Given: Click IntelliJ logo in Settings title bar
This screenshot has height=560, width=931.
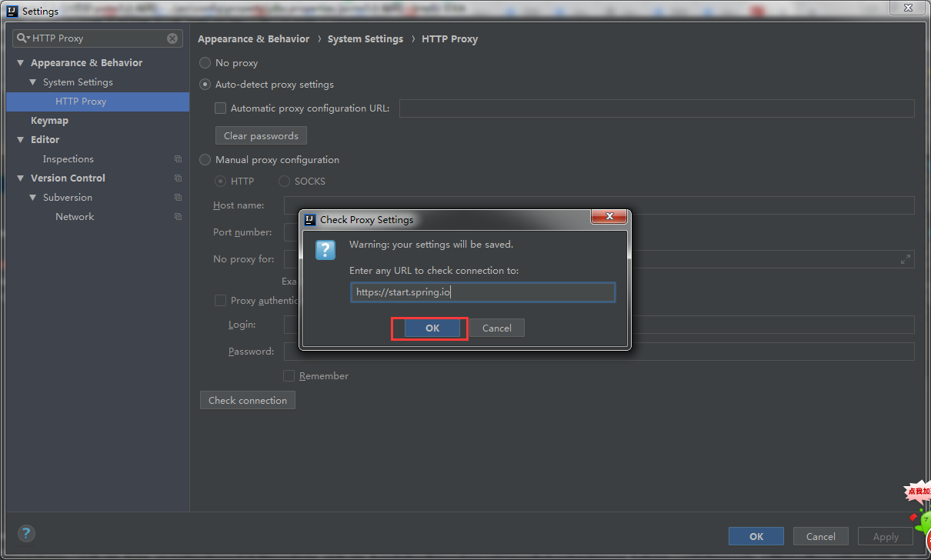Looking at the screenshot, I should pos(12,11).
